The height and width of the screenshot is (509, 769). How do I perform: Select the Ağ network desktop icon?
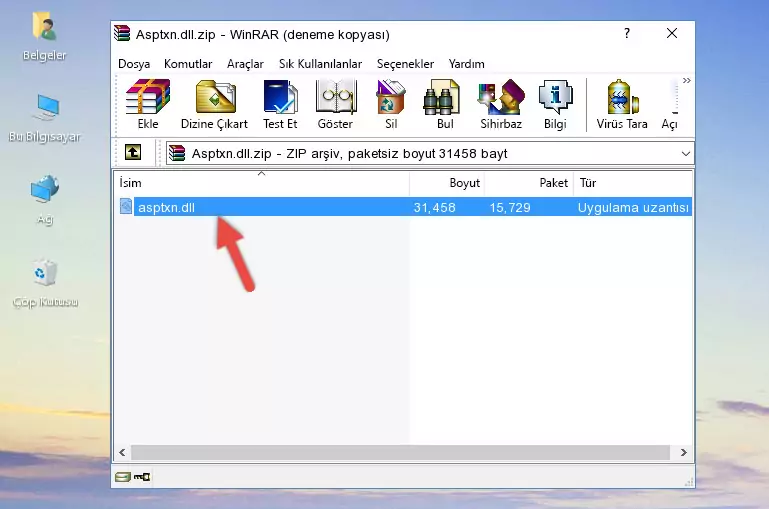click(x=45, y=200)
